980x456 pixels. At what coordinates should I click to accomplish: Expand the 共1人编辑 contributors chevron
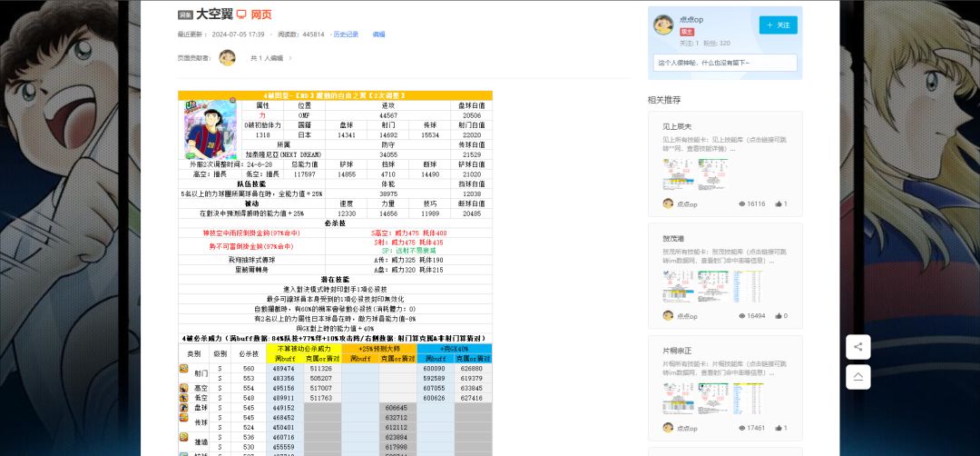click(x=290, y=58)
